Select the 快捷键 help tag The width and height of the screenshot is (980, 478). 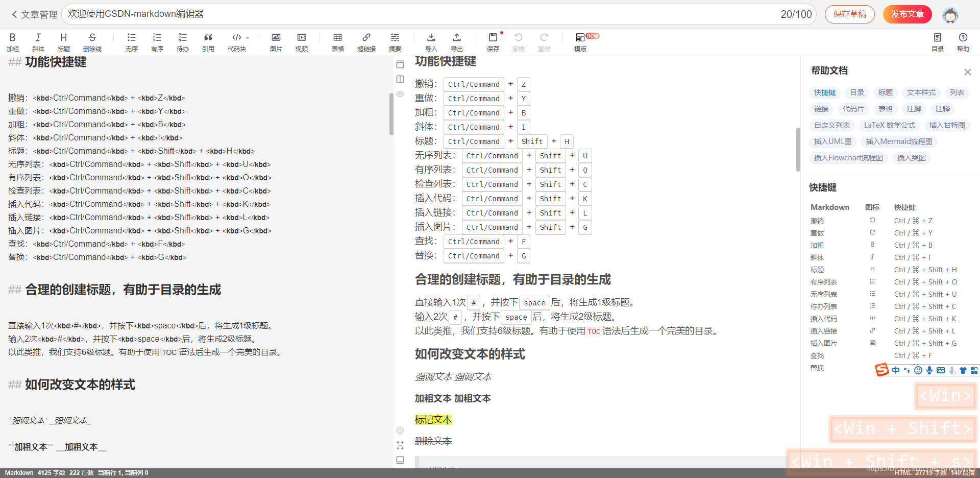pyautogui.click(x=825, y=92)
